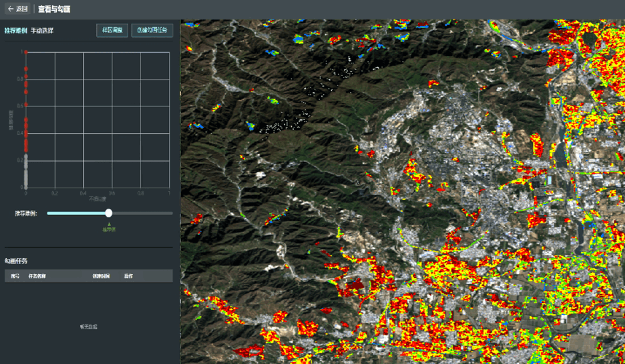Switch to the 手动选择 tab
The width and height of the screenshot is (625, 364).
(x=42, y=31)
